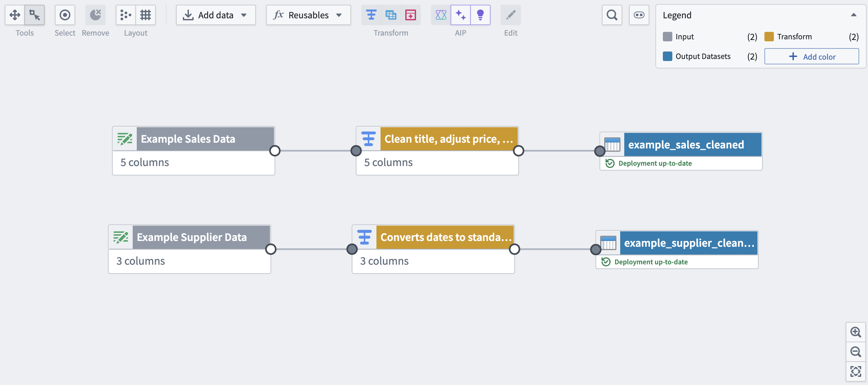Image resolution: width=868 pixels, height=385 pixels.
Task: Toggle the AIP sparkle generate button
Action: (460, 15)
